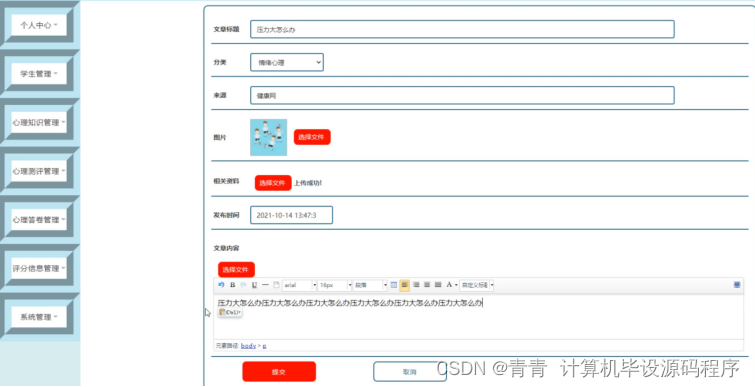Expand the 个人中心 sidebar menu

pyautogui.click(x=39, y=25)
